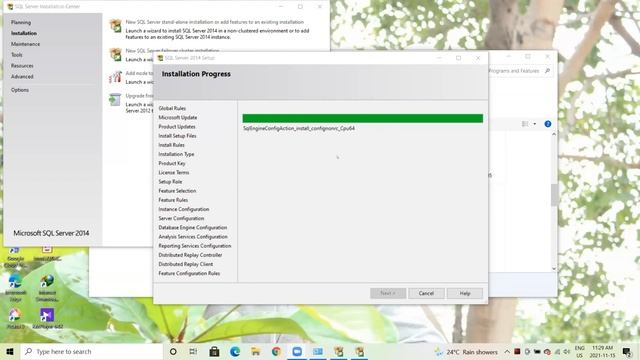
Task: Open the Windows Start menu
Action: coord(10,351)
